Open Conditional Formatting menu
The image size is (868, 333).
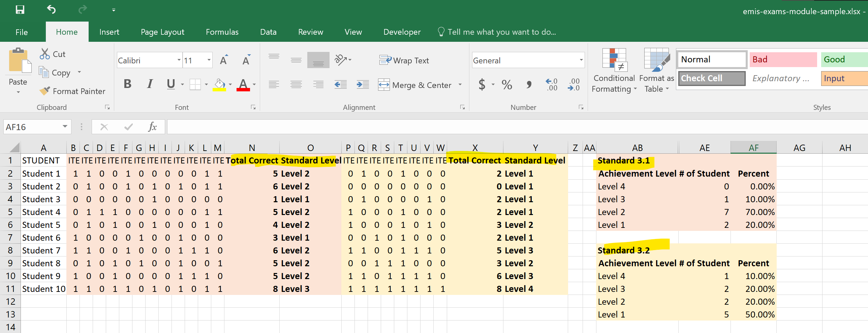point(614,70)
